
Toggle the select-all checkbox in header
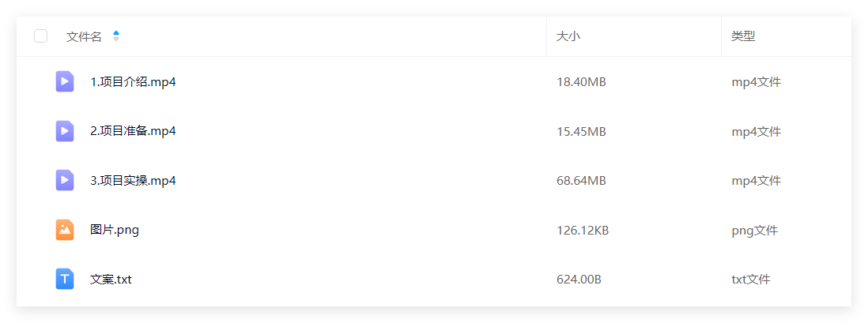click(40, 36)
